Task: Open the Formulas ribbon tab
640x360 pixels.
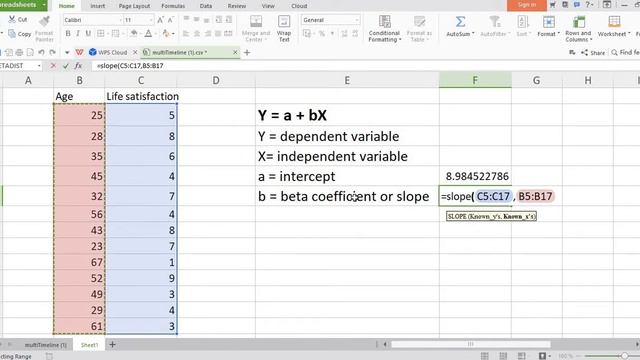Action: click(x=173, y=6)
